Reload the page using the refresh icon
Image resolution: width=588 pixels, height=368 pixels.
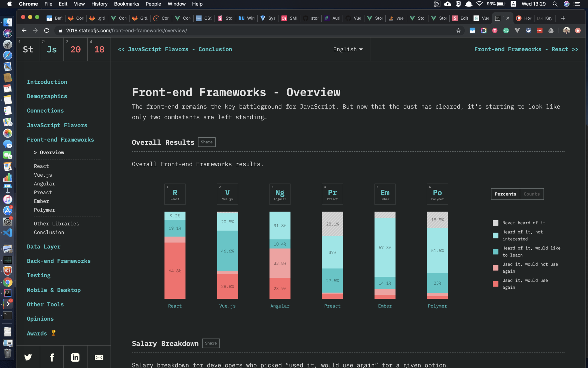[x=47, y=31]
